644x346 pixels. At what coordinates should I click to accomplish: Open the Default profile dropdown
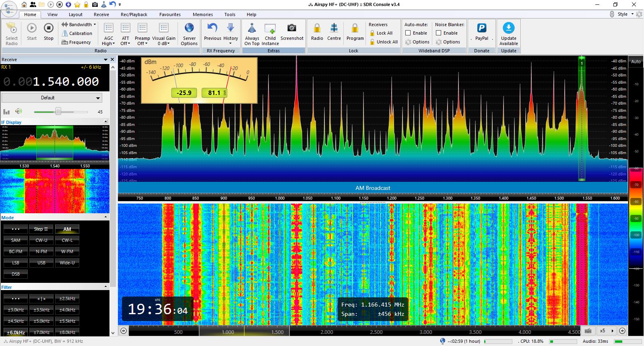(x=52, y=98)
